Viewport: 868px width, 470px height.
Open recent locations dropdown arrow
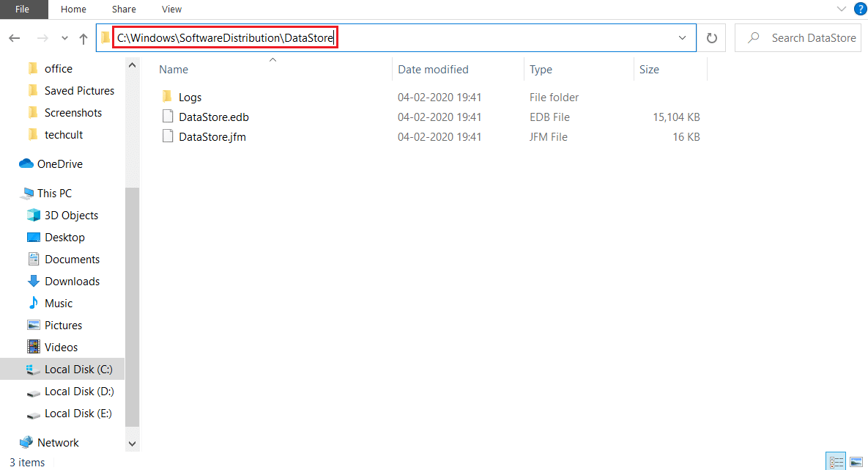tap(64, 38)
